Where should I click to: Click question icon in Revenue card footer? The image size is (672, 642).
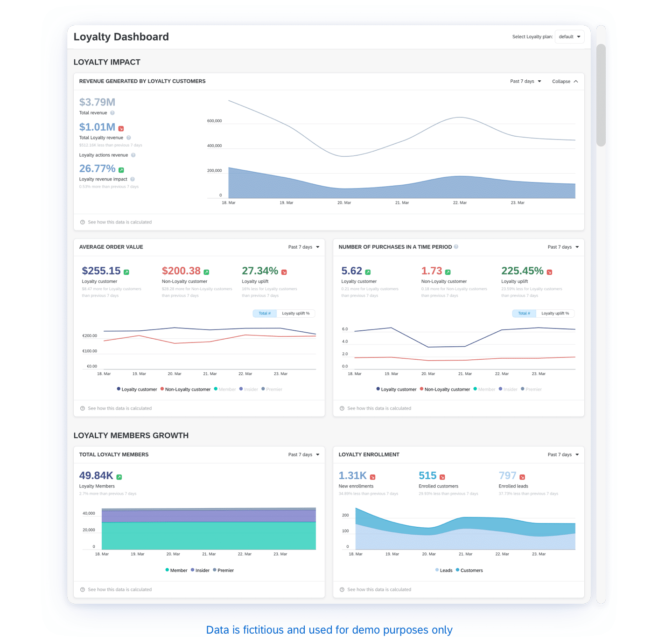point(83,222)
